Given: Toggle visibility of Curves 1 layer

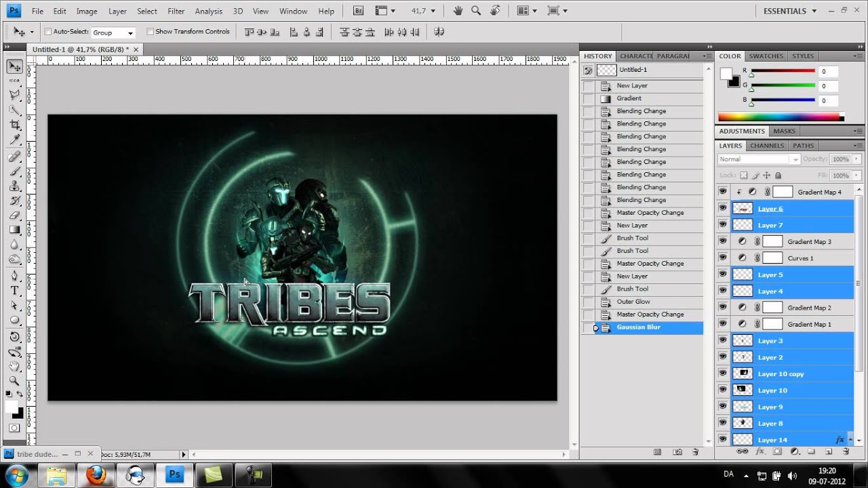Looking at the screenshot, I should [723, 258].
